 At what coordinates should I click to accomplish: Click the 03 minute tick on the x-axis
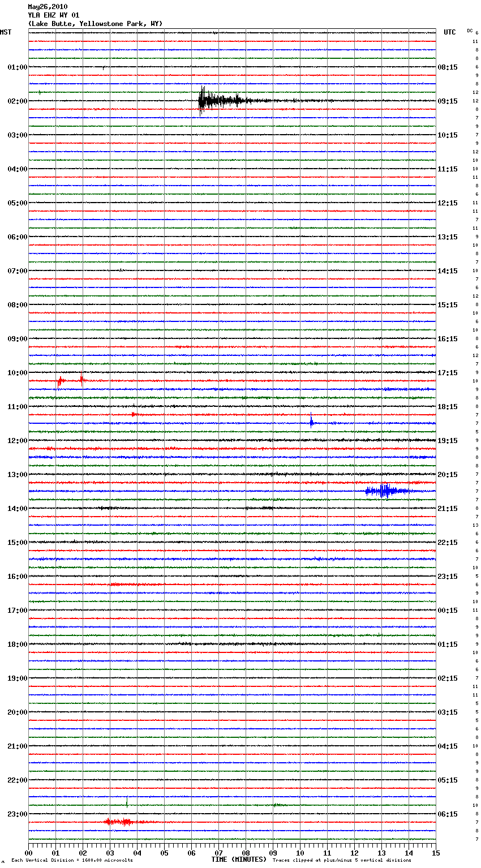click(x=110, y=853)
